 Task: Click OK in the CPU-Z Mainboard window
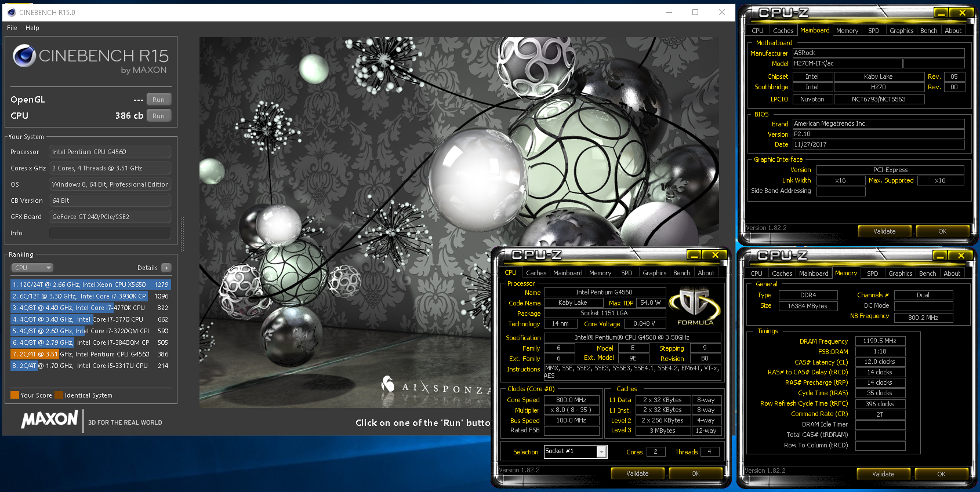942,231
